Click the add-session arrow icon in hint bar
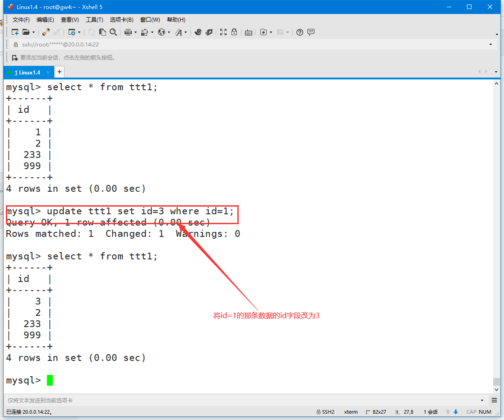The height and width of the screenshot is (420, 504). (x=15, y=58)
